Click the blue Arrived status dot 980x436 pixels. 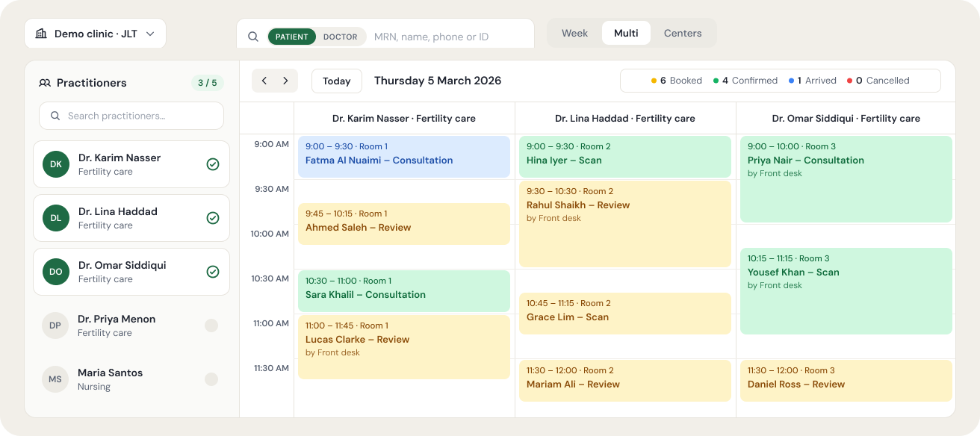point(792,81)
